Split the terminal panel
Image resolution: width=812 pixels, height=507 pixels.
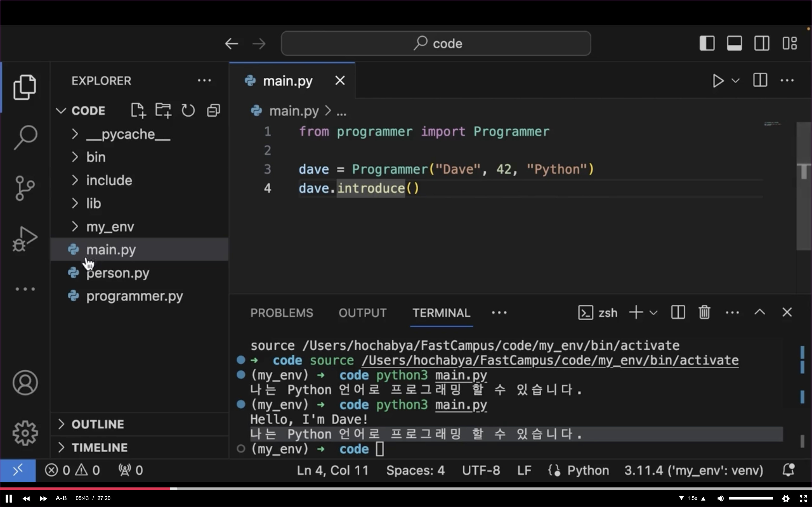click(x=677, y=312)
